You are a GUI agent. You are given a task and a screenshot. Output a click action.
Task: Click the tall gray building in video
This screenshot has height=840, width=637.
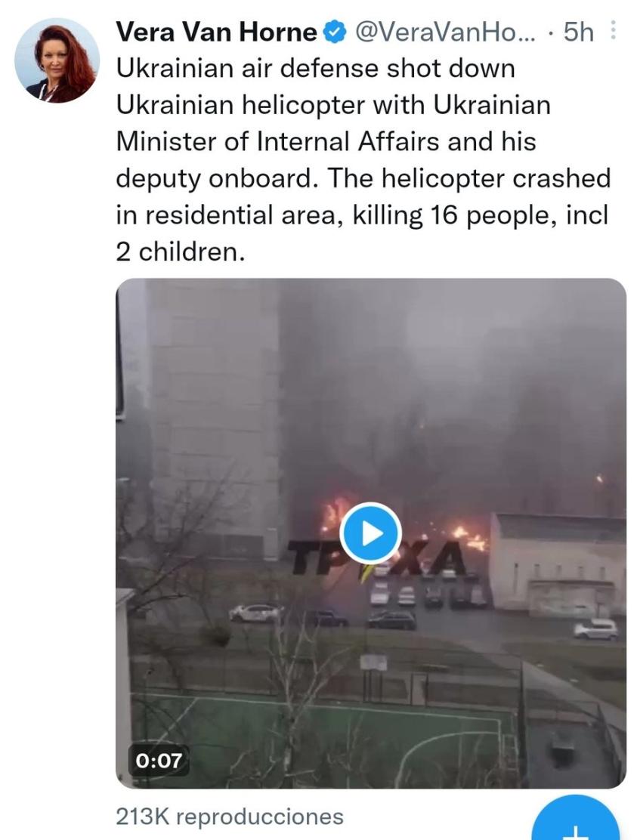(x=215, y=418)
